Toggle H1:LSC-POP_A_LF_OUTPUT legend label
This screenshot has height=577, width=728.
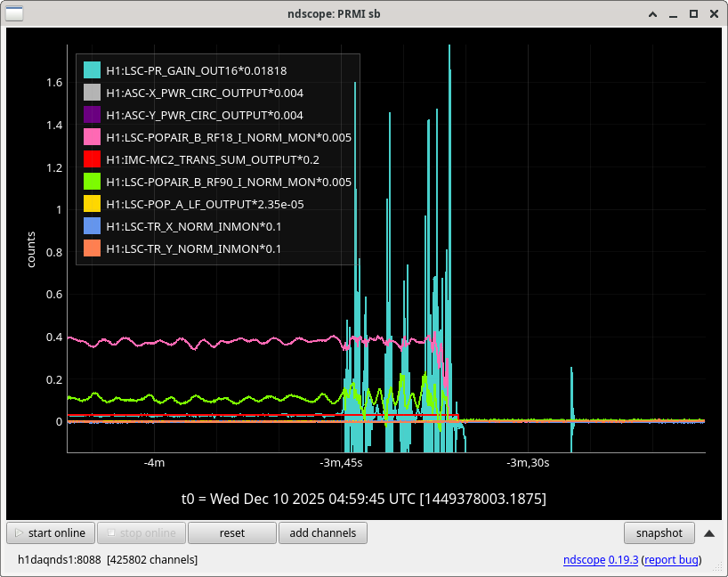pos(204,204)
